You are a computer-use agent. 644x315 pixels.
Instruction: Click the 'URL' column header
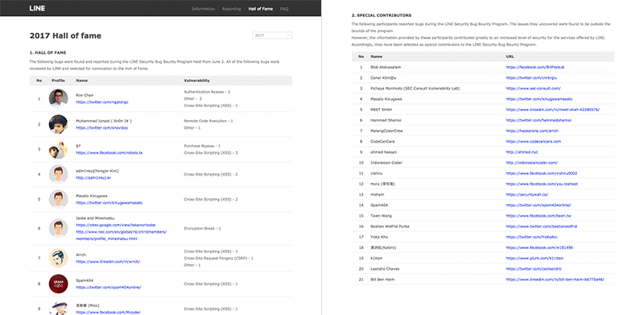click(x=510, y=56)
